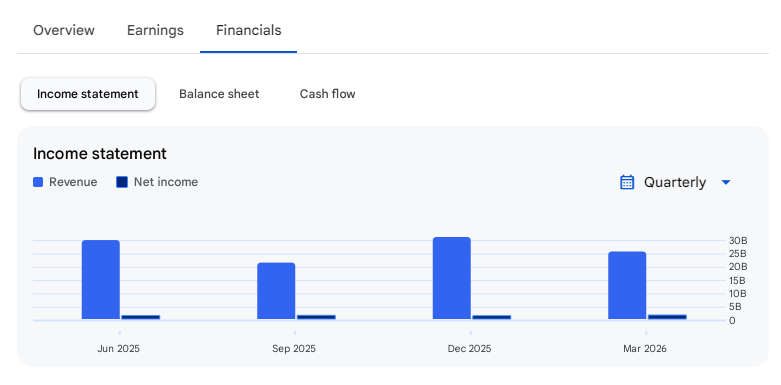This screenshot has width=781, height=385.
Task: Click the Mar 2026 axis label
Action: pyautogui.click(x=645, y=349)
